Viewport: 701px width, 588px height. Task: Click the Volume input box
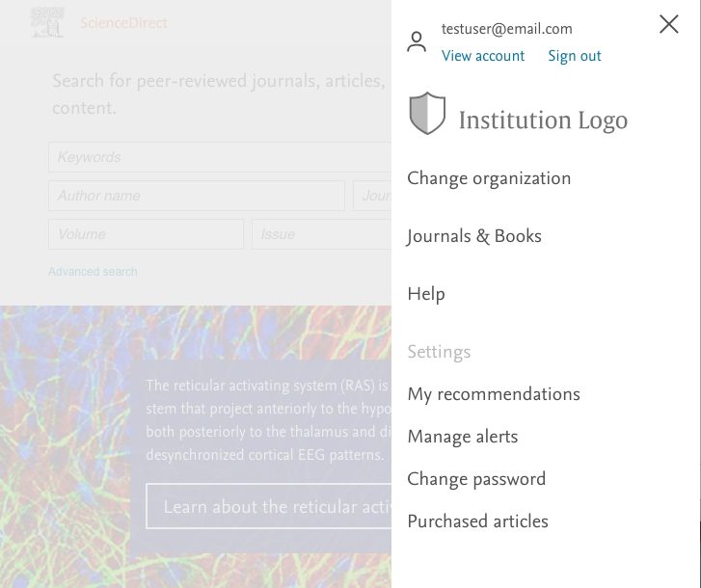click(x=146, y=234)
